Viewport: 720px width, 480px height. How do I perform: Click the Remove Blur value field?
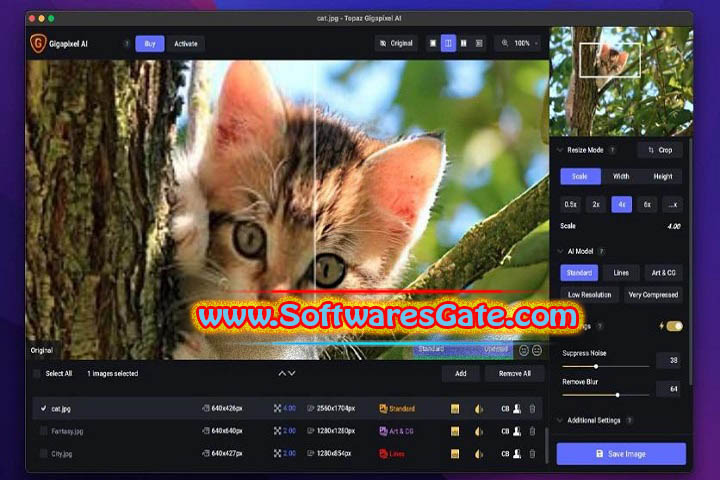(x=668, y=389)
